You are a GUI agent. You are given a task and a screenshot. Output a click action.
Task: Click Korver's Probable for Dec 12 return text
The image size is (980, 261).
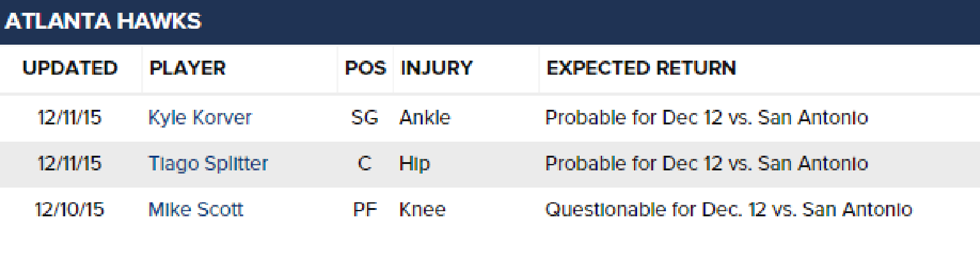pyautogui.click(x=706, y=118)
